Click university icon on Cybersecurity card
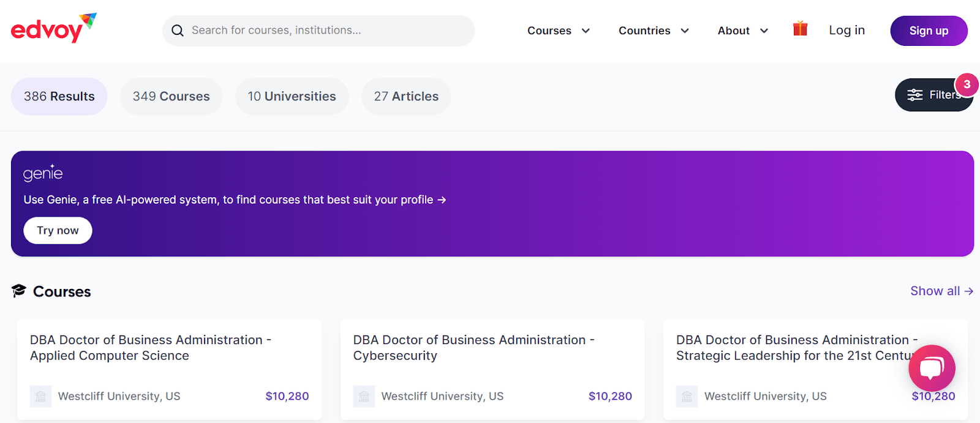 point(364,397)
